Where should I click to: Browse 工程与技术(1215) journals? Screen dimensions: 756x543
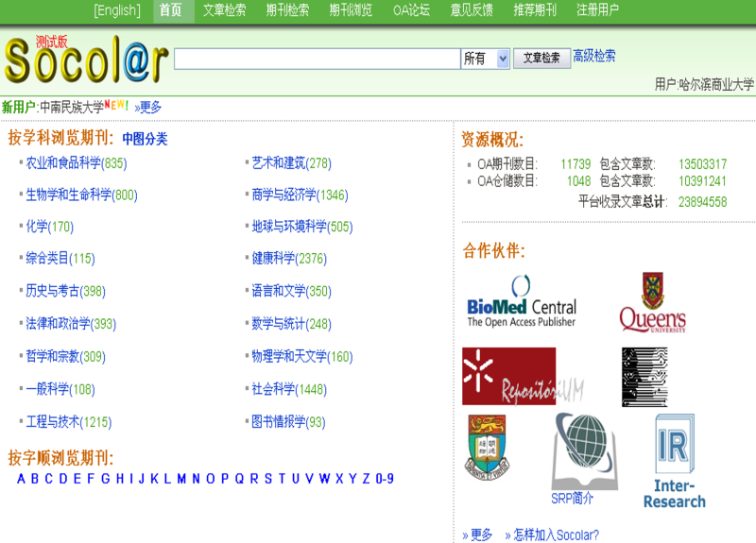[x=68, y=422]
